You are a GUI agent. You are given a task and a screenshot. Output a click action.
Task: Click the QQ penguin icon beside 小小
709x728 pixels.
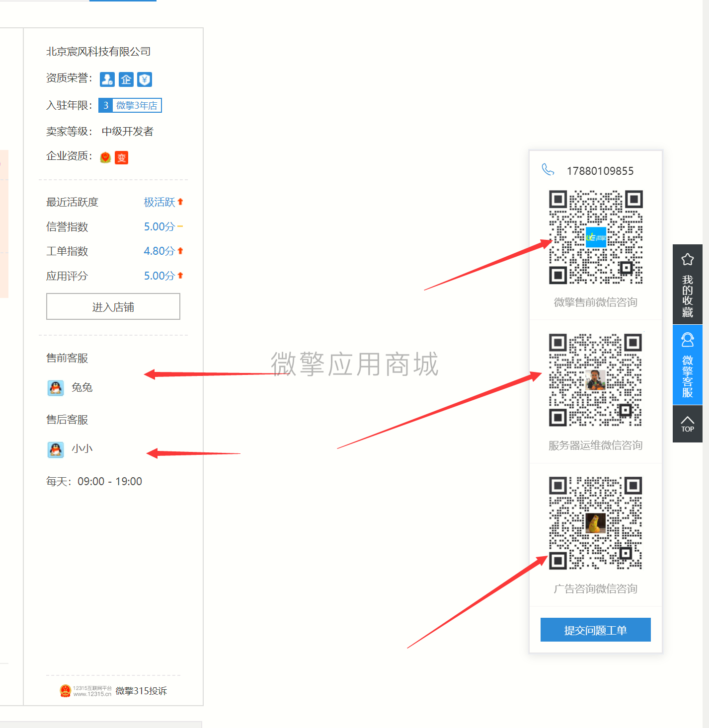[56, 449]
